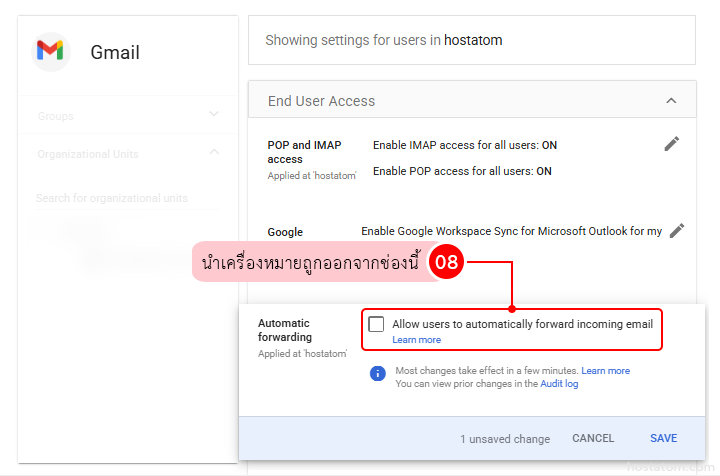This screenshot has width=720, height=476.
Task: Click the Automatic forwarding label
Action: tap(285, 330)
